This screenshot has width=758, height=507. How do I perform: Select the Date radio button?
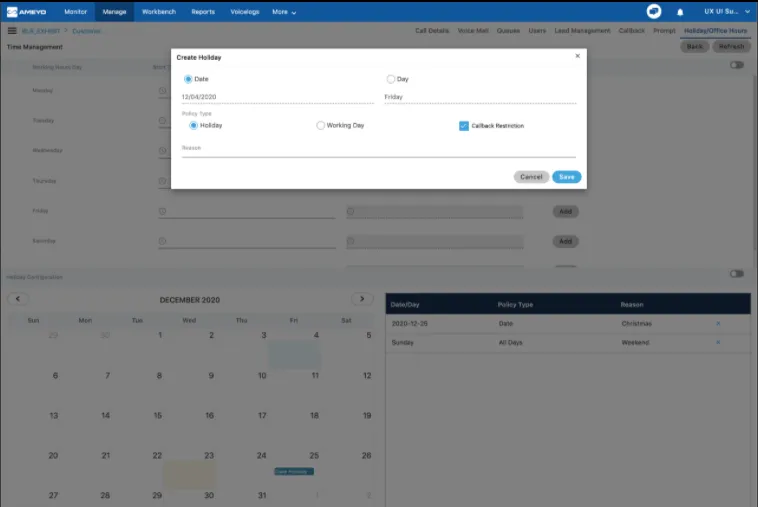tap(188, 79)
